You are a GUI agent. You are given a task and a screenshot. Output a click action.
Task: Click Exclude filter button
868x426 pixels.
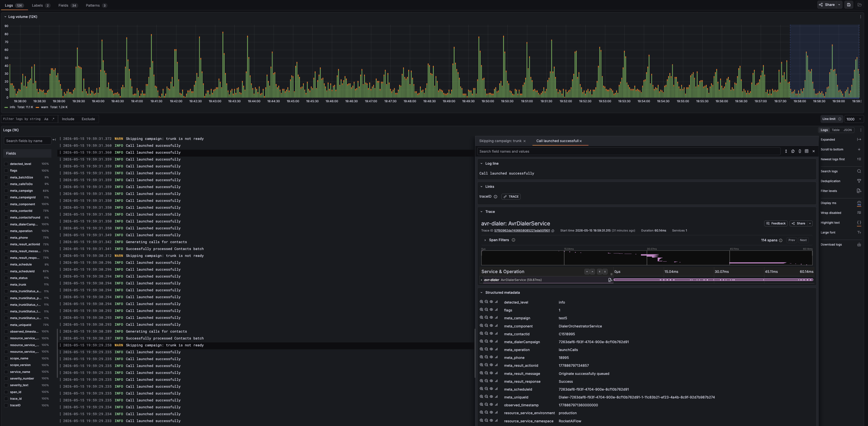pyautogui.click(x=88, y=119)
